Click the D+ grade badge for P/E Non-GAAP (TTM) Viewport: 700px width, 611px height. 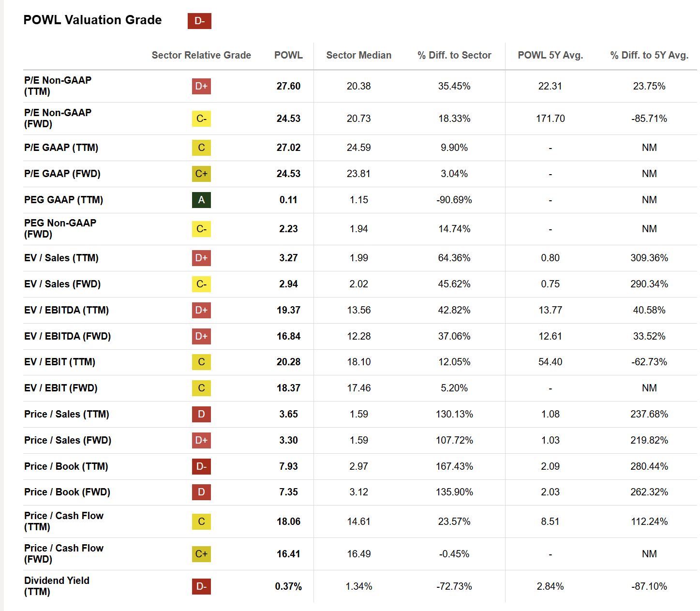point(201,86)
